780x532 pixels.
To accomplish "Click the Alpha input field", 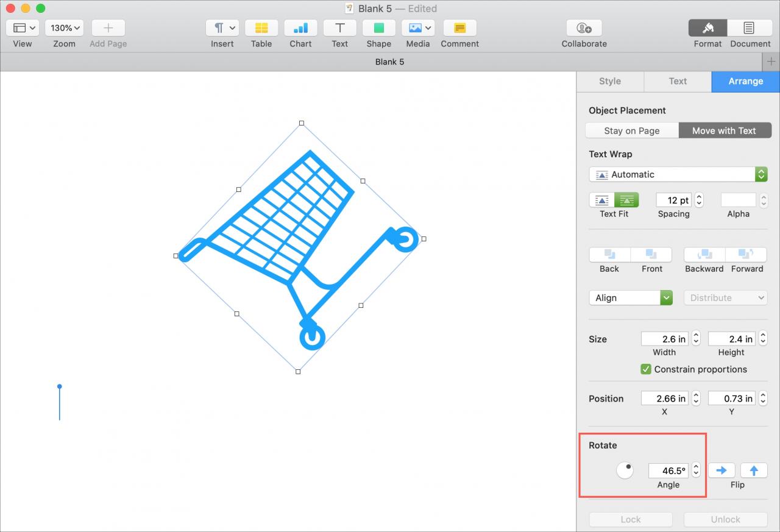I will tap(738, 200).
